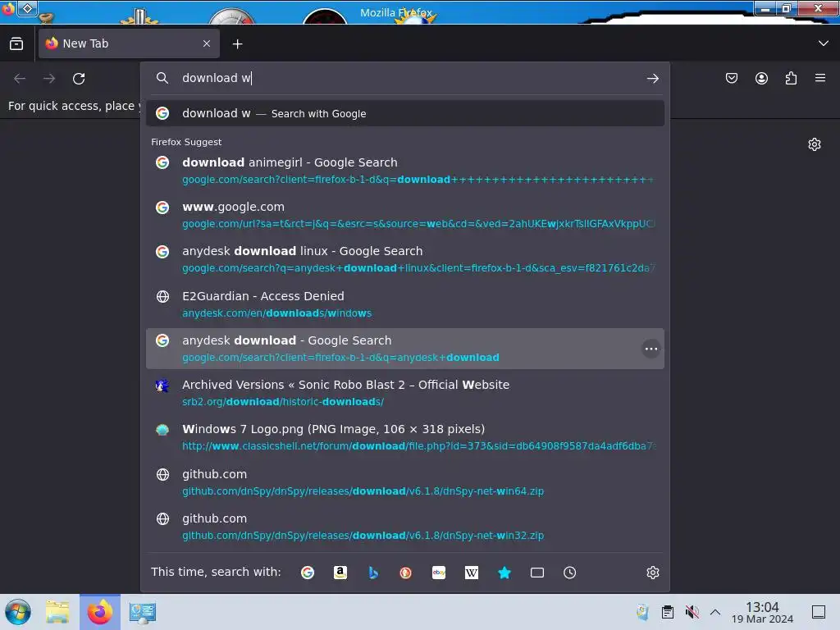The height and width of the screenshot is (630, 840).
Task: Open the clipboard tray icon
Action: pyautogui.click(x=668, y=612)
